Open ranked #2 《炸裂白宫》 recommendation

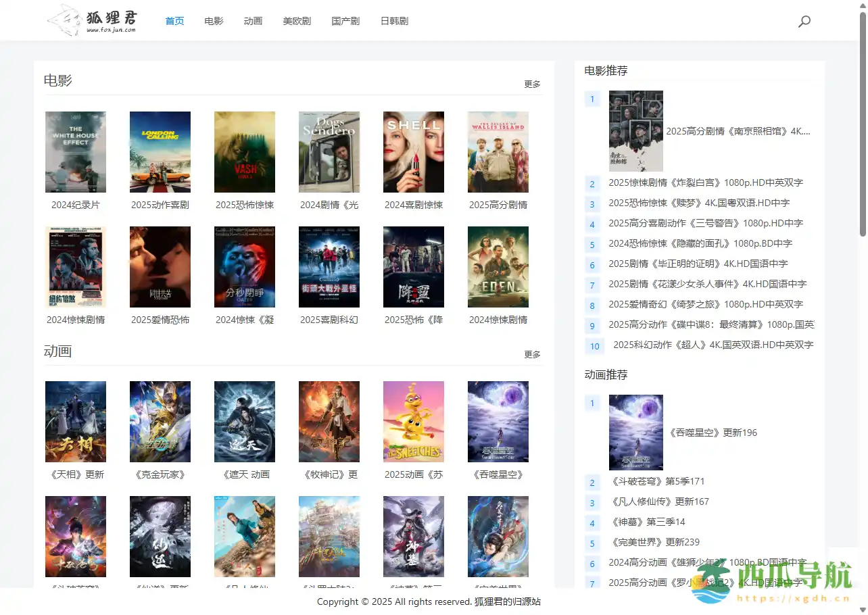[x=705, y=182]
